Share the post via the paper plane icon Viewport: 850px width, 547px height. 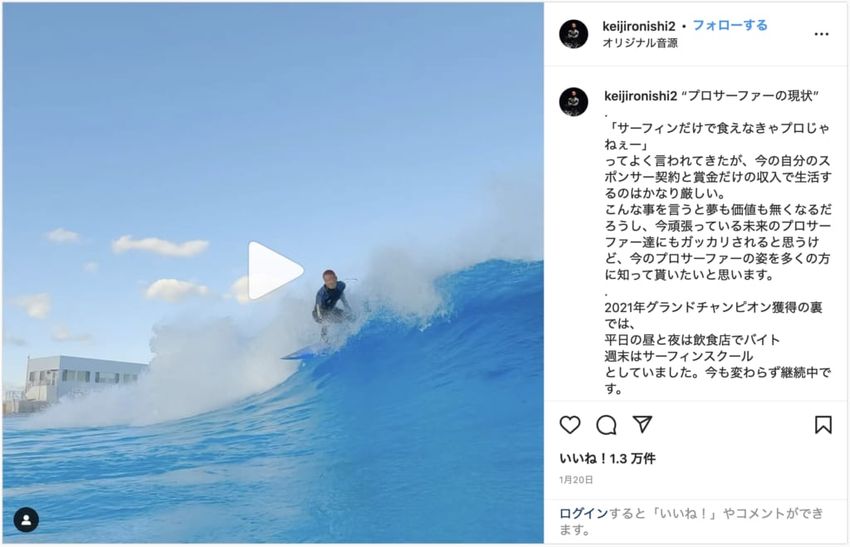(x=642, y=424)
